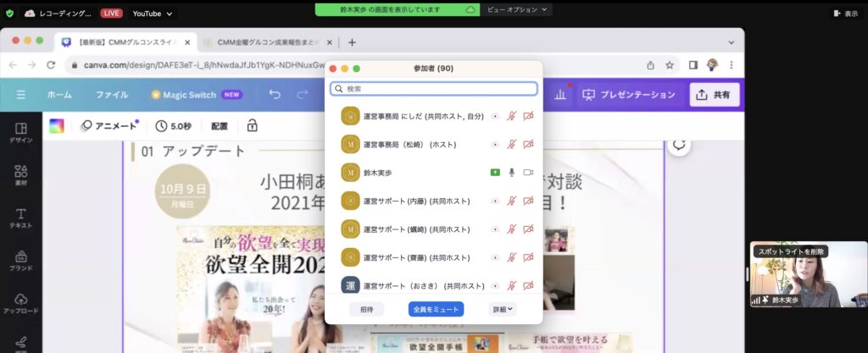Click the lock icon in Canva toolbar
868x353 pixels.
pyautogui.click(x=252, y=125)
